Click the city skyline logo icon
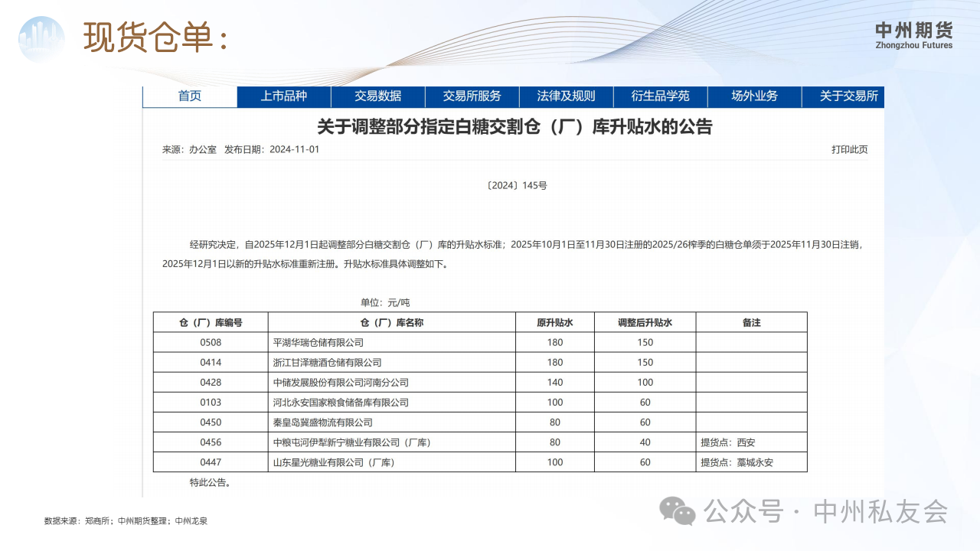 (x=42, y=38)
